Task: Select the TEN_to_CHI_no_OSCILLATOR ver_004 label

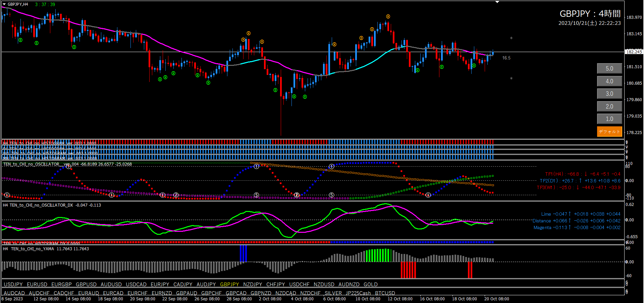Action: 67,164
